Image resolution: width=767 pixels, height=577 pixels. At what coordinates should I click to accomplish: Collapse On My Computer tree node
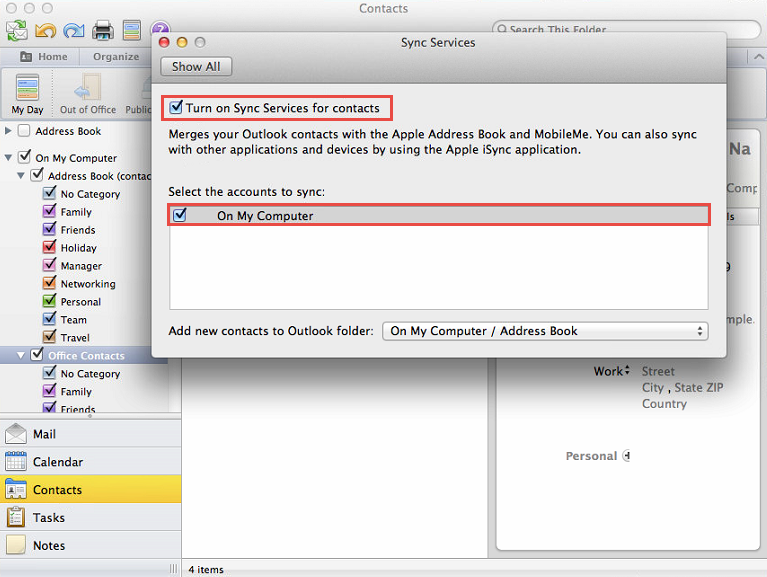(8, 158)
